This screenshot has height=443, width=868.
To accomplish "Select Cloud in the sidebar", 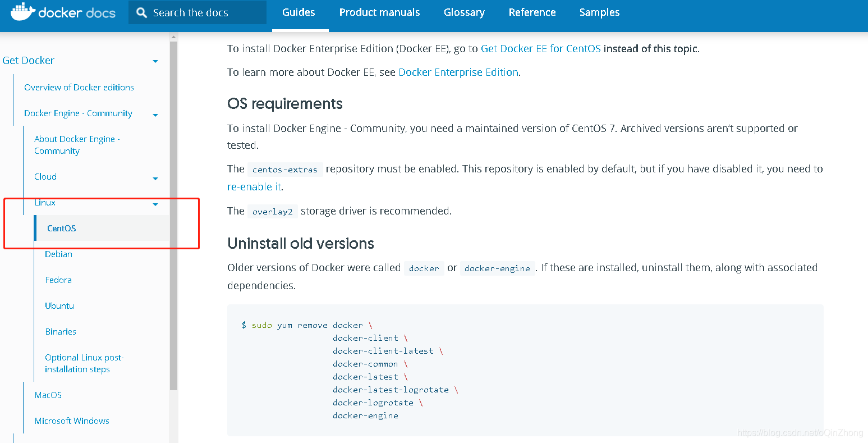I will [x=45, y=176].
